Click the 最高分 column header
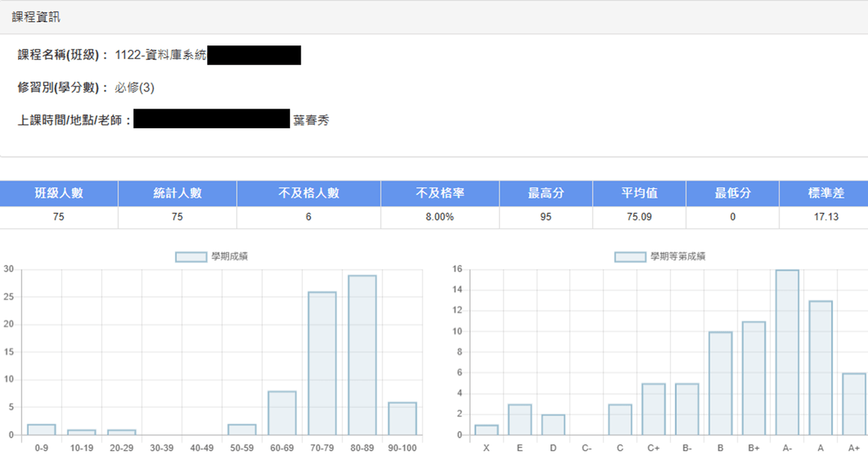This screenshot has height=456, width=868. [x=546, y=193]
